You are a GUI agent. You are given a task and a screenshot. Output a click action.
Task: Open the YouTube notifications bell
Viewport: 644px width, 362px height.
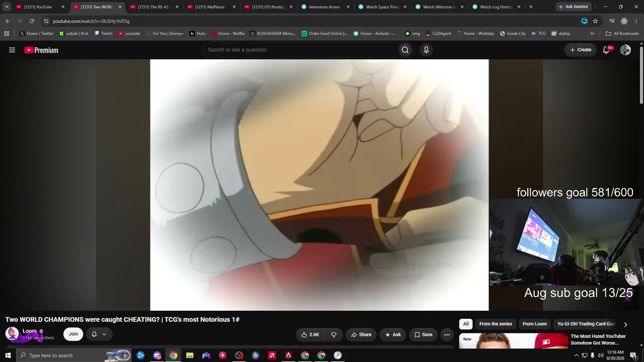606,50
